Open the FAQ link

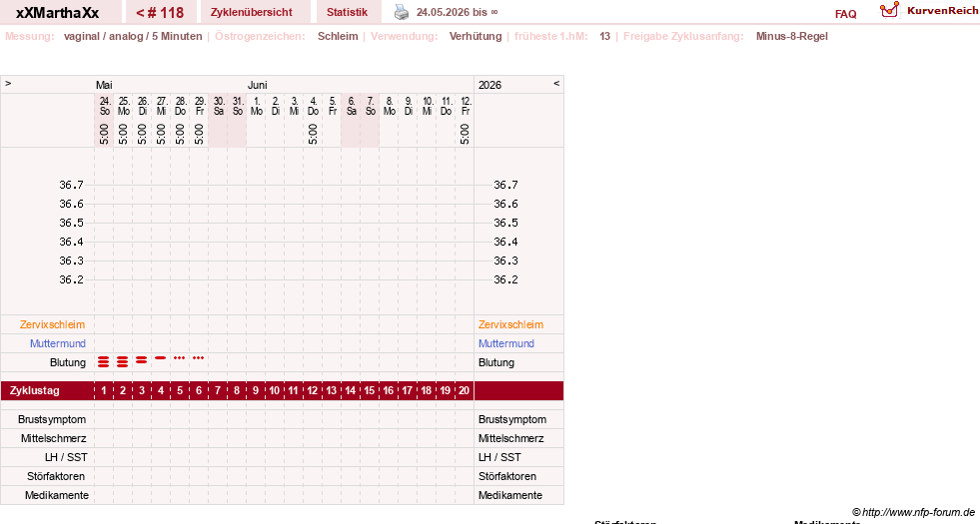point(845,14)
